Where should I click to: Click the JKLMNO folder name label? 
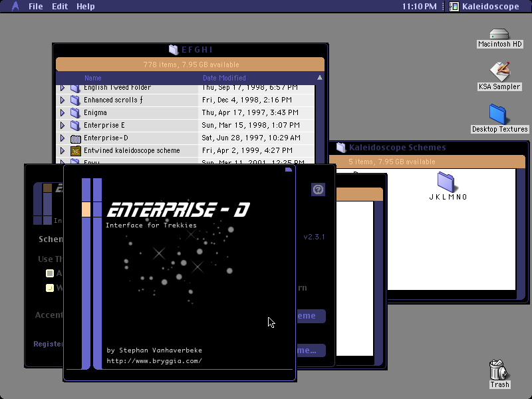tap(448, 197)
